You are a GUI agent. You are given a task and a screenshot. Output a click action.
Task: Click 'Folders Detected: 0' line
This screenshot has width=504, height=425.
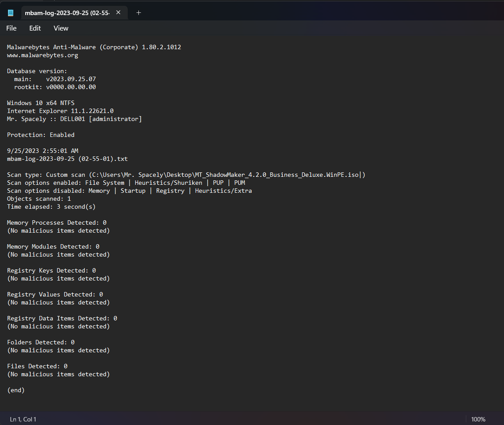[41, 343]
